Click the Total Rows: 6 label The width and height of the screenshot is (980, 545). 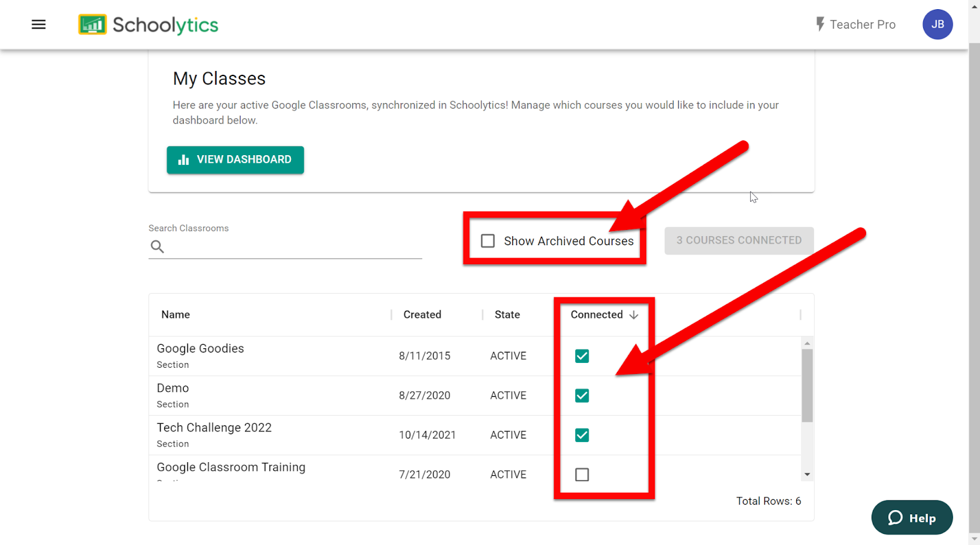(769, 501)
